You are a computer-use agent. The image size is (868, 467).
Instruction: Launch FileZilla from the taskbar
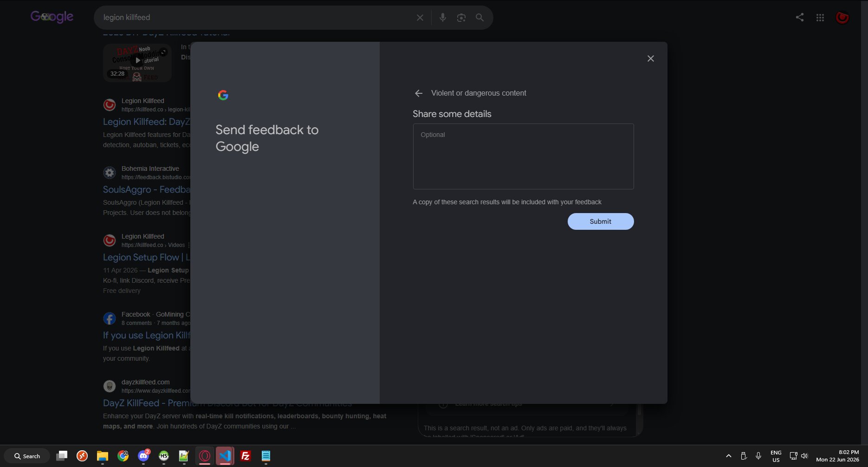(246, 456)
